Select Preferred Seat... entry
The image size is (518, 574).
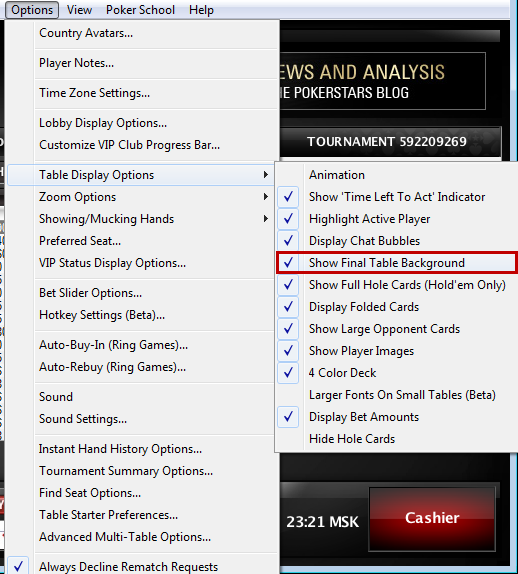(141, 241)
